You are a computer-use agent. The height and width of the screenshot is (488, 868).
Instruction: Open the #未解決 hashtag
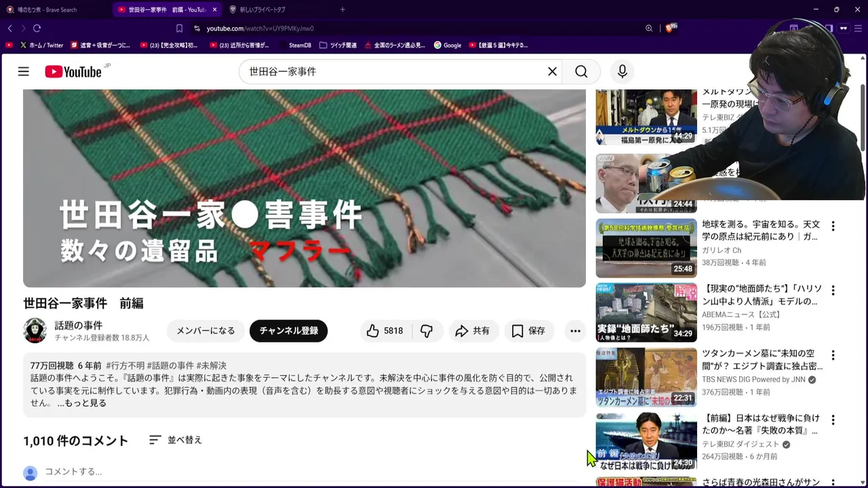click(x=211, y=366)
